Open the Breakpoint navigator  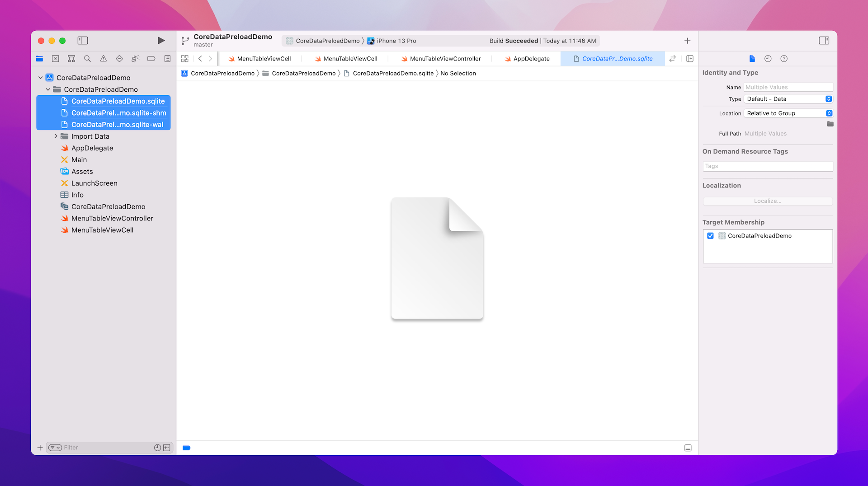click(151, 59)
